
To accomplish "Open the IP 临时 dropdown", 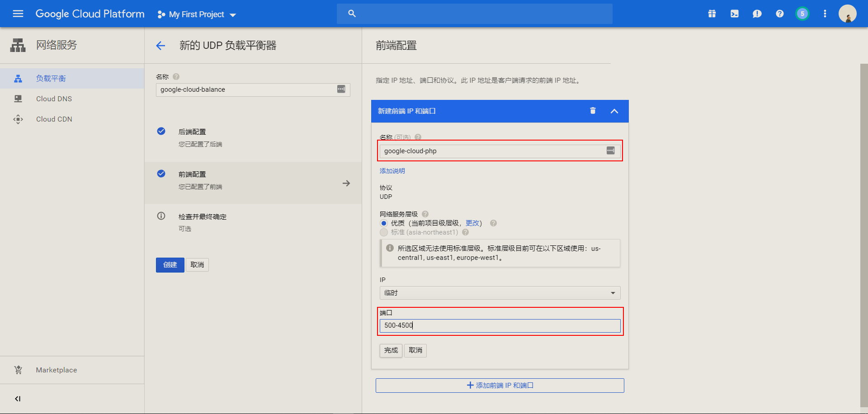I will click(x=500, y=293).
